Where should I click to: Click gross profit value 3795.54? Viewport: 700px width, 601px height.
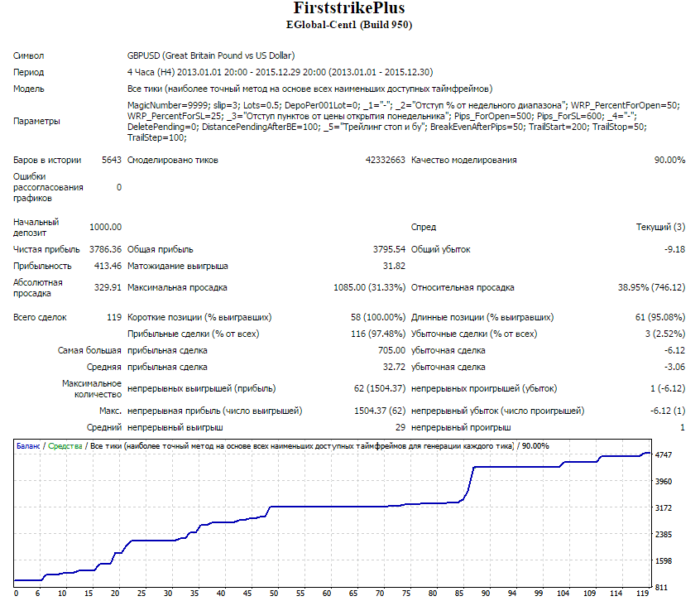tap(389, 249)
